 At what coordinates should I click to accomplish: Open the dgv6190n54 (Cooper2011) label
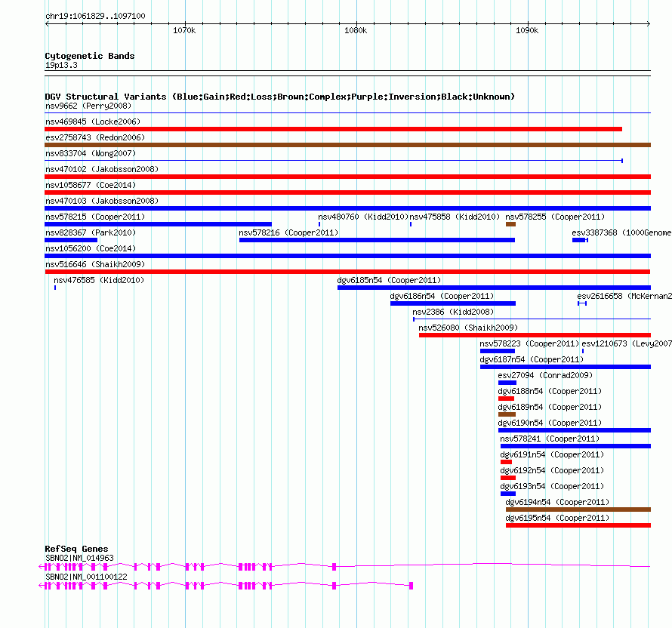pos(550,423)
